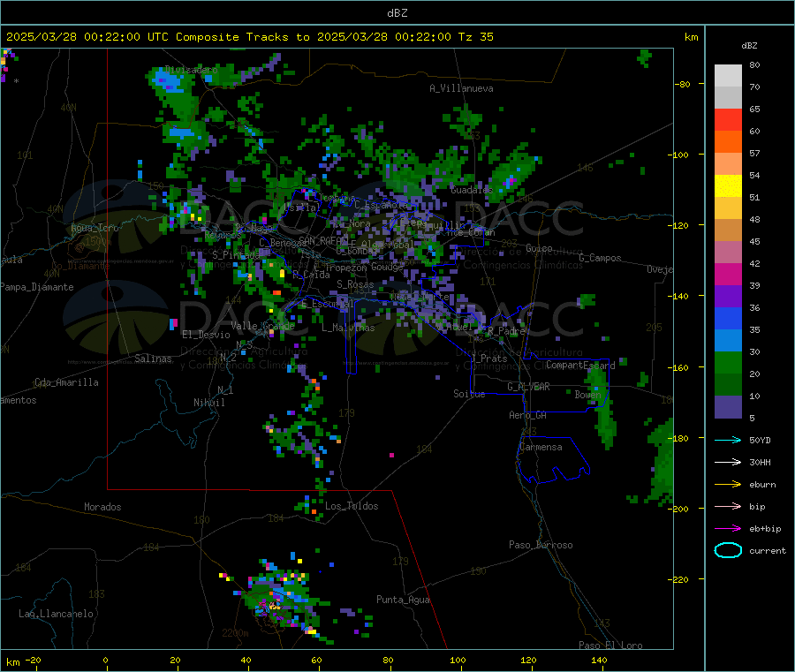Image resolution: width=795 pixels, height=672 pixels.
Task: Click the dBZ title at top
Action: coord(397,13)
